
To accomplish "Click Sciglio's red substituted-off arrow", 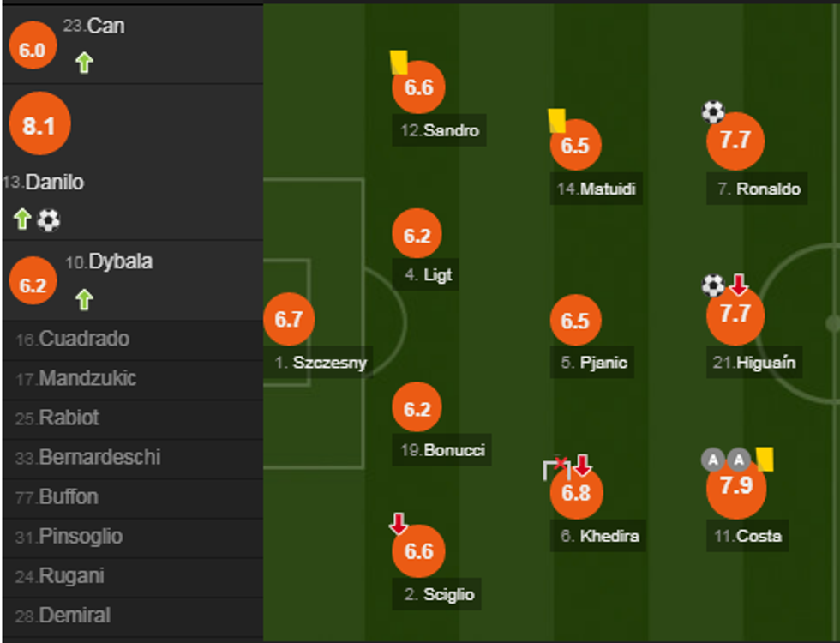I will click(x=399, y=523).
